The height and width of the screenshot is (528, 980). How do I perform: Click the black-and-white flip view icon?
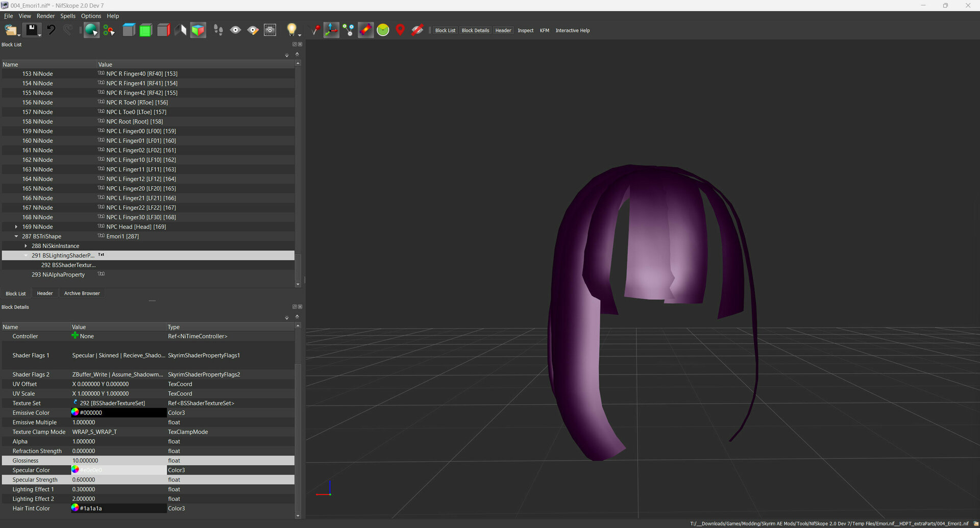coord(181,30)
